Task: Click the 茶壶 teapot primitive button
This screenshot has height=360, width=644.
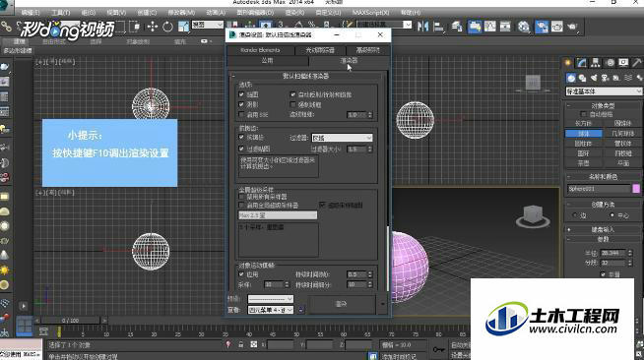Action: coord(583,163)
